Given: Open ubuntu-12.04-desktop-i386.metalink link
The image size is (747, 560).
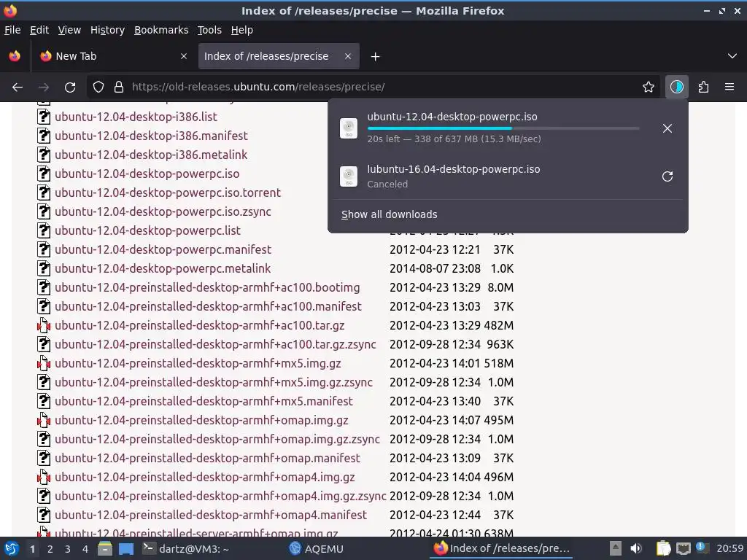Looking at the screenshot, I should tap(151, 155).
